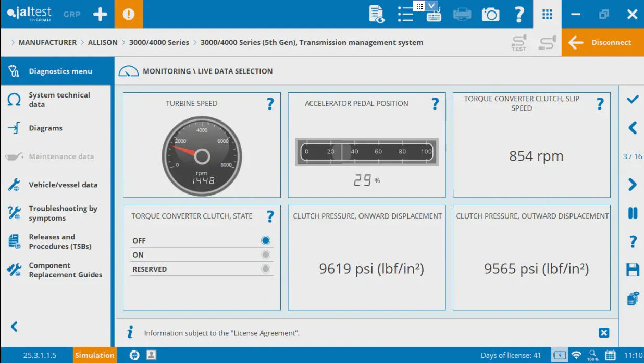Open the checklist icon in the top bar

coord(405,14)
